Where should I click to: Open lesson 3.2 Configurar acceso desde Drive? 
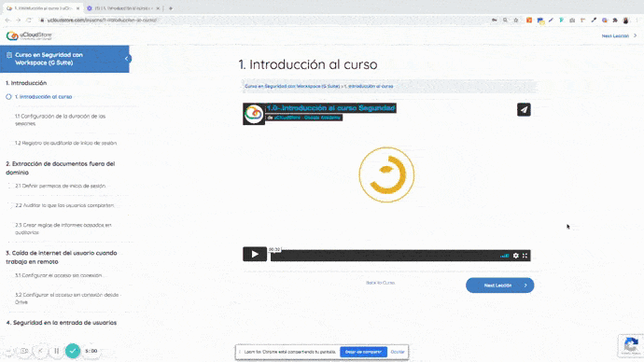click(x=67, y=299)
